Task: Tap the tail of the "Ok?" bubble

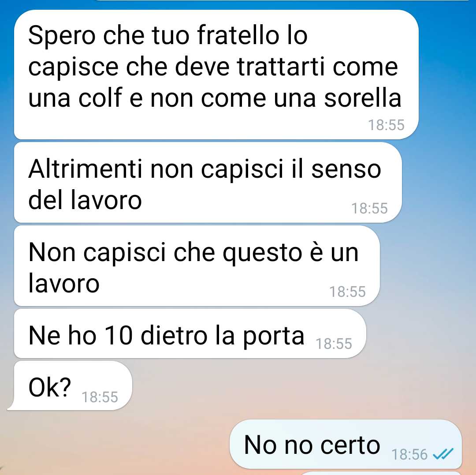Action: point(11,406)
